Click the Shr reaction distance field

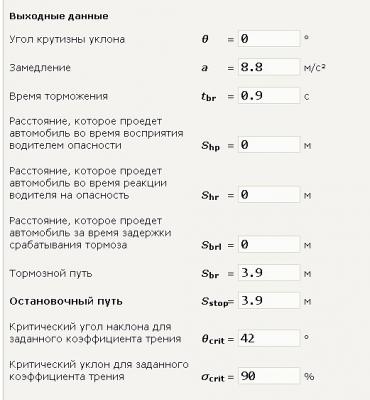[269, 195]
